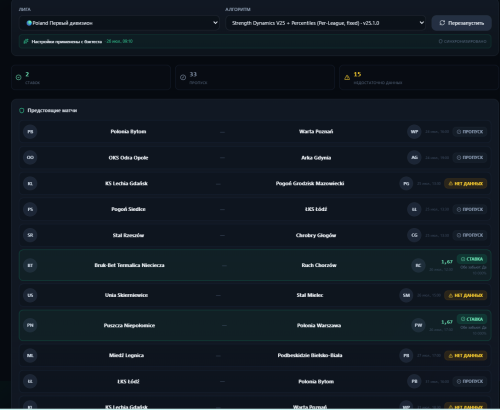
Task: Select team name Stal Mielec
Action: click(x=310, y=295)
